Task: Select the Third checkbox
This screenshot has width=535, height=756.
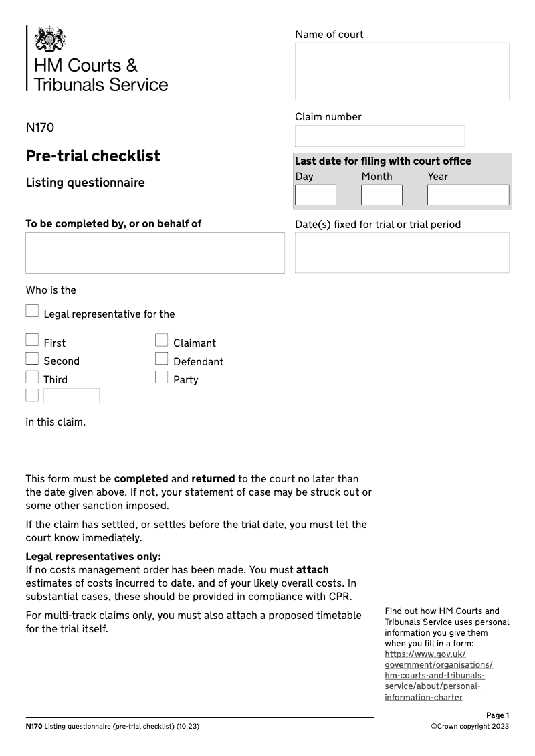Action: pos(32,377)
